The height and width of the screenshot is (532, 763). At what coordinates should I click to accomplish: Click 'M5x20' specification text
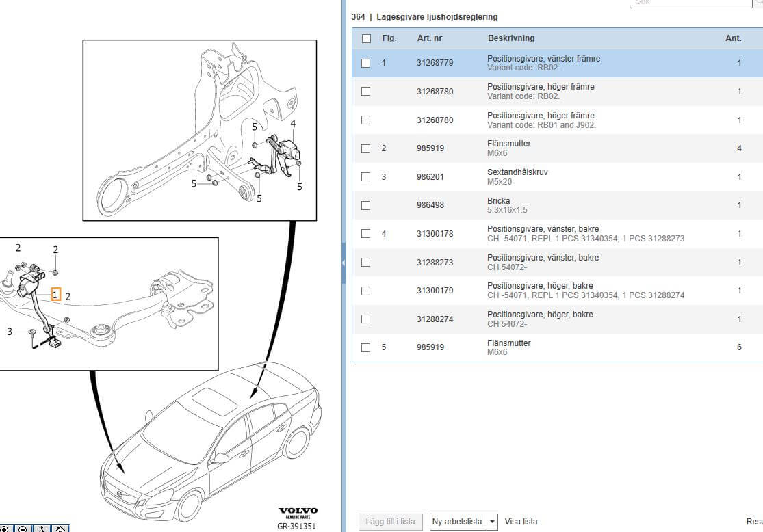tap(500, 182)
